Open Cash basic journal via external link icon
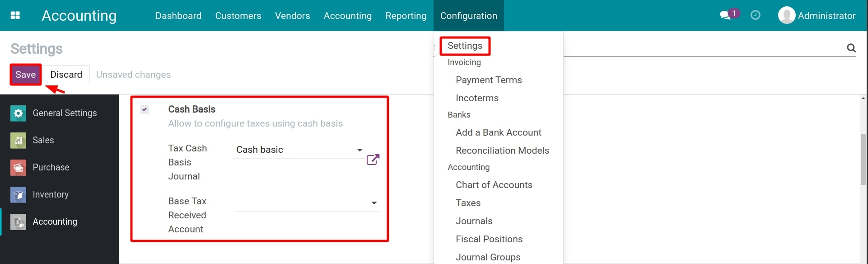Viewport: 868px width, 264px height. (372, 159)
